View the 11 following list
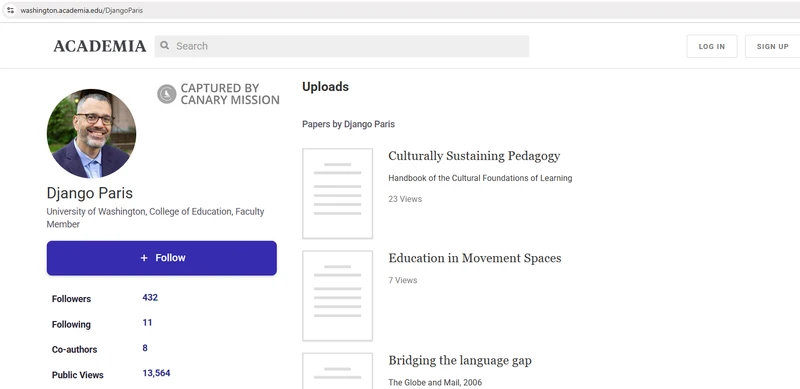Image resolution: width=800 pixels, height=389 pixels. tap(147, 323)
